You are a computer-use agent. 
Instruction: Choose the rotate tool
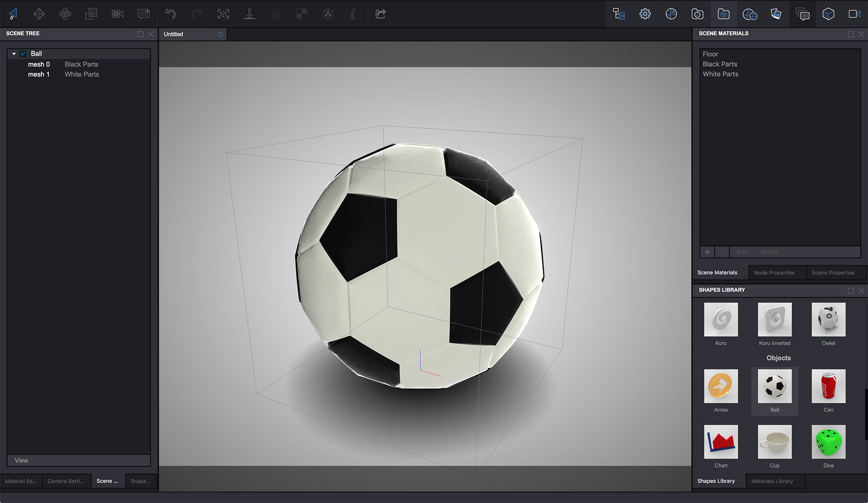tap(65, 14)
